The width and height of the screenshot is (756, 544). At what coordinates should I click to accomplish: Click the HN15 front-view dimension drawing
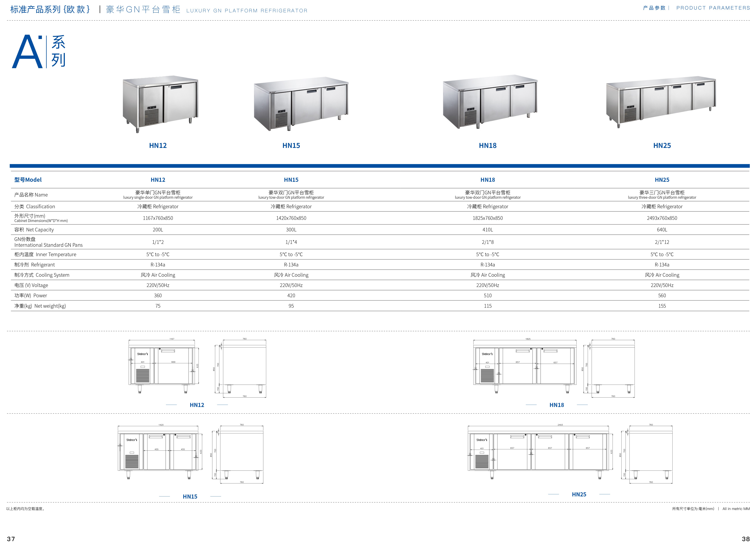[x=160, y=452]
